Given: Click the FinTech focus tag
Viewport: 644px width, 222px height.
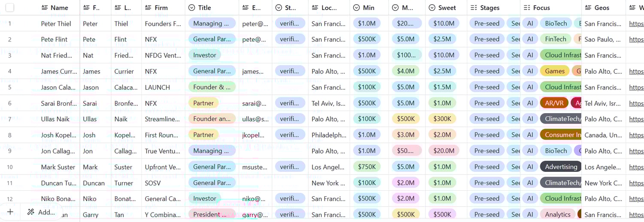Looking at the screenshot, I should pyautogui.click(x=556, y=39).
